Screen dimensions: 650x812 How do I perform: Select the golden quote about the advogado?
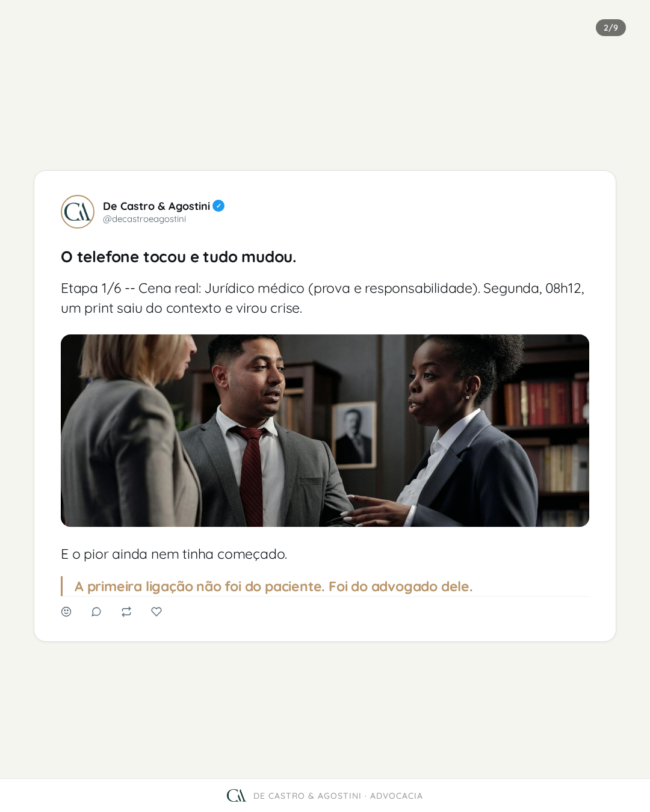click(273, 586)
